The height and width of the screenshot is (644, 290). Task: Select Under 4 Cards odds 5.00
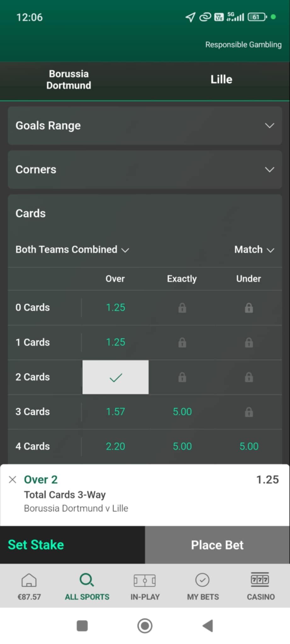(x=249, y=446)
